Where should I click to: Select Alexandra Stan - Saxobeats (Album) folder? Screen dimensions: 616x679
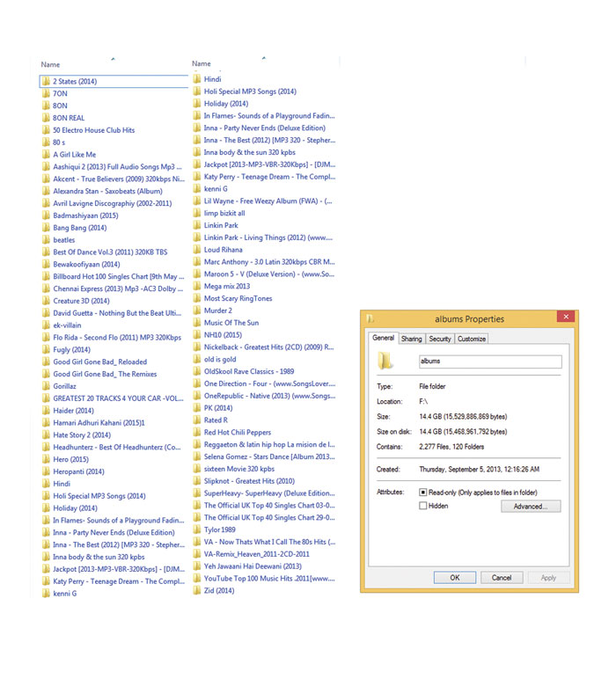click(108, 191)
